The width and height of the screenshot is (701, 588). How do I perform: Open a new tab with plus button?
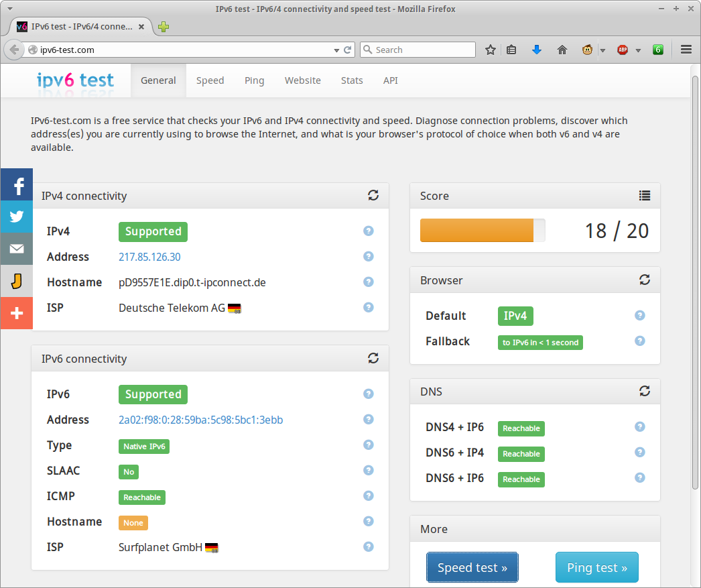click(x=164, y=27)
